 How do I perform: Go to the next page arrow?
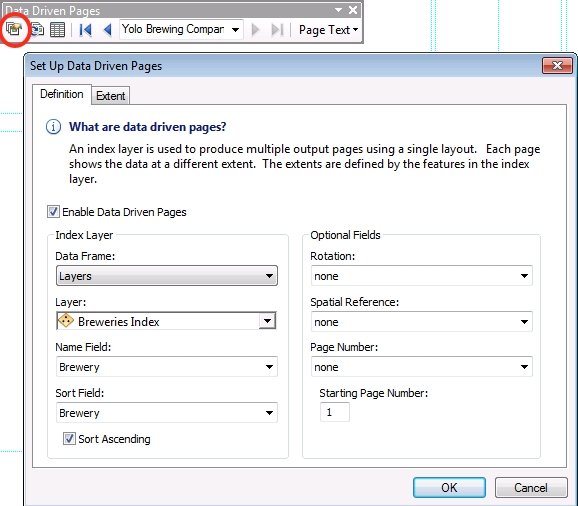255,30
